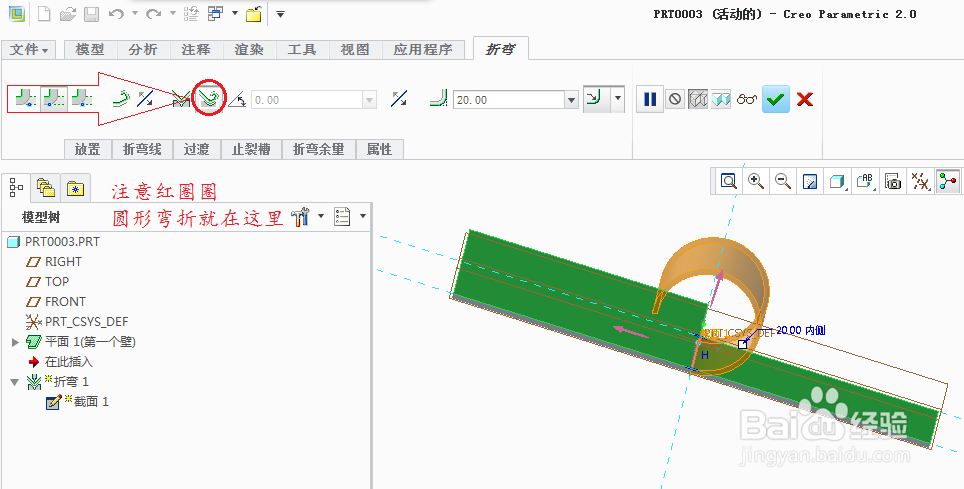Viewport: 964px width, 489px height.
Task: Switch to the 分析 ribbon tab
Action: pos(143,50)
